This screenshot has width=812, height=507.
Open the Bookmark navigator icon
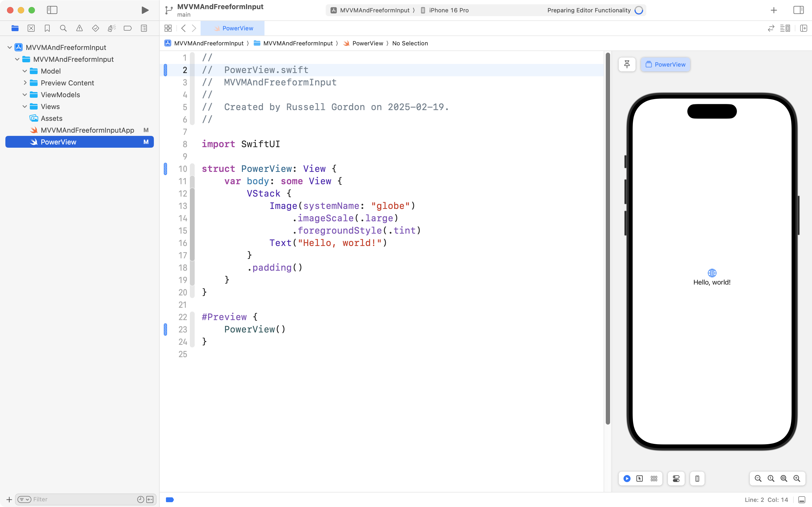point(47,28)
